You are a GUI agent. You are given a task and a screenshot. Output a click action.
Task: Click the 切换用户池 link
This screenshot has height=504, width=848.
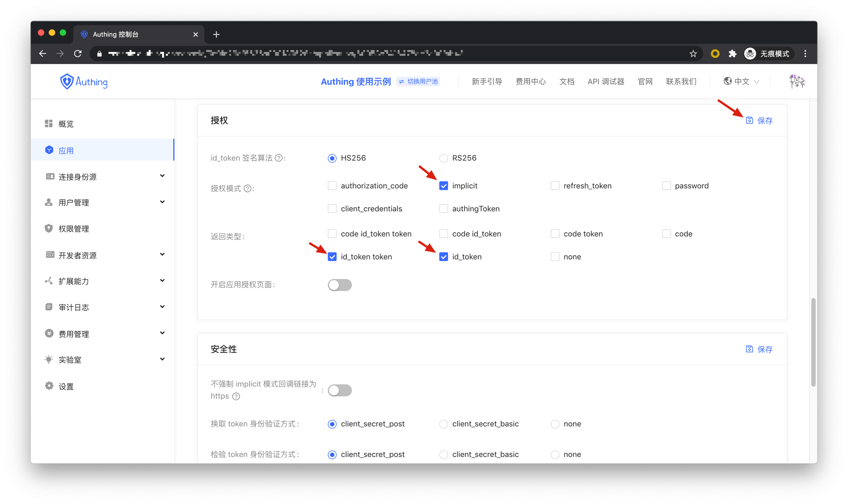click(x=418, y=81)
